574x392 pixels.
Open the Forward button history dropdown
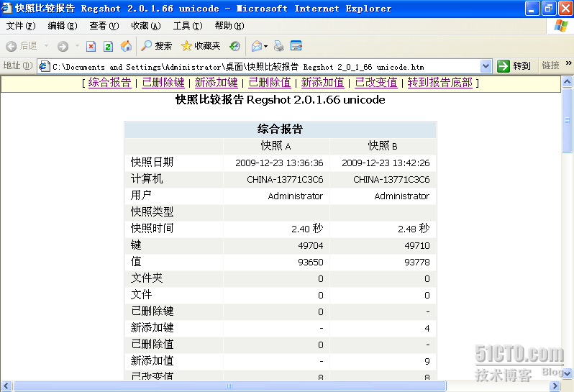77,46
